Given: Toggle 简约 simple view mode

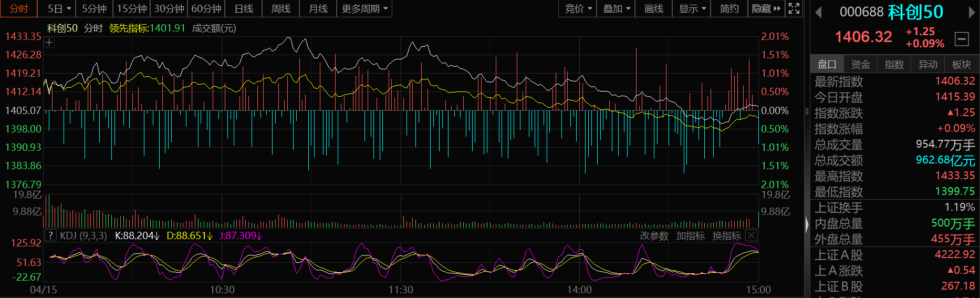Looking at the screenshot, I should point(729,8).
